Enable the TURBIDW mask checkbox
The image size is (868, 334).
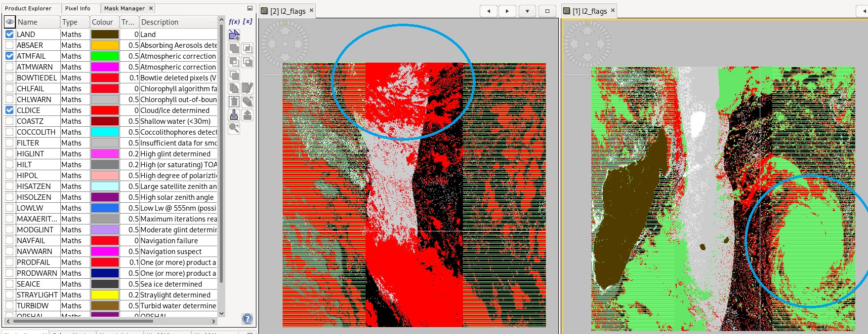[x=9, y=306]
